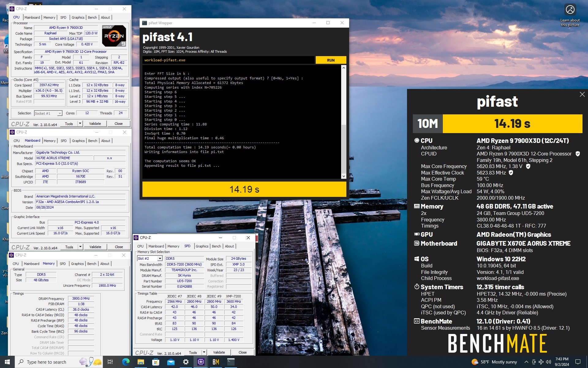Click the DRAM Frequency 3800.0 MHz value
The height and width of the screenshot is (368, 588).
pos(81,298)
